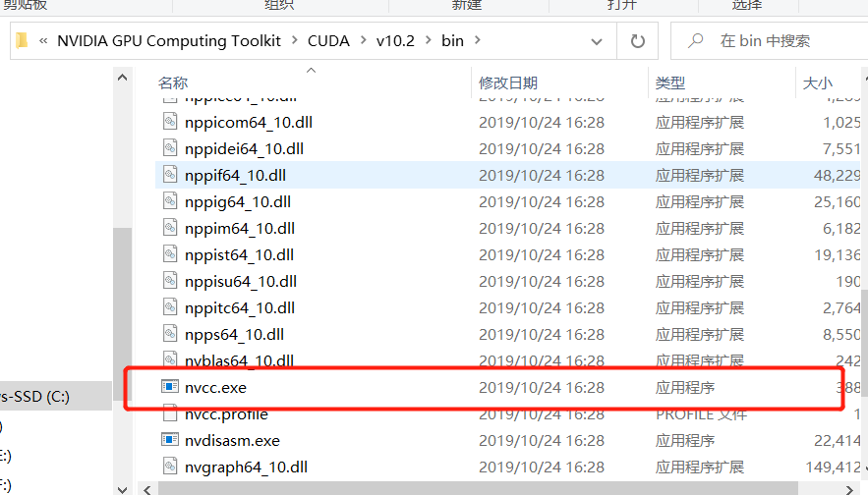Image resolution: width=868 pixels, height=495 pixels.
Task: Click the nvgraph64_10.dll file icon
Action: (170, 467)
